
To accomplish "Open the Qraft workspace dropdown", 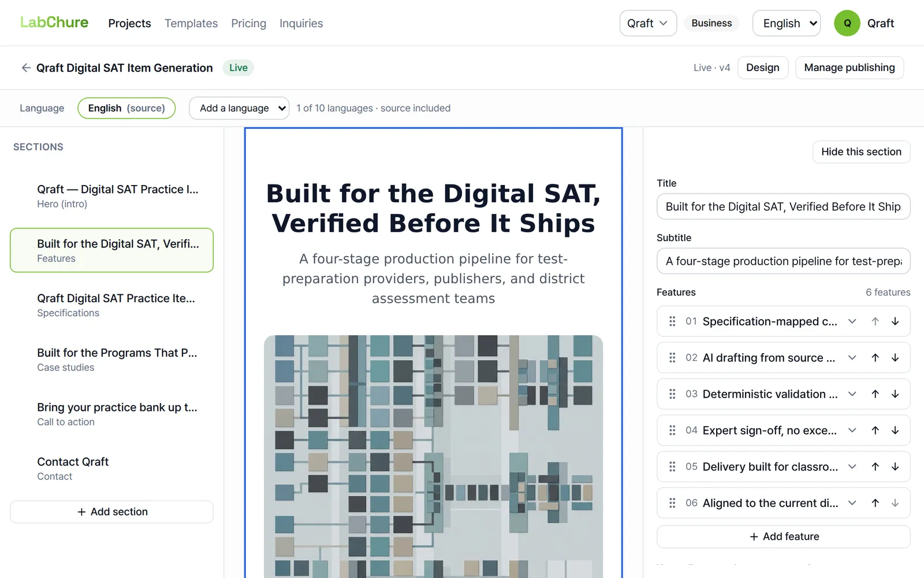I will [648, 23].
